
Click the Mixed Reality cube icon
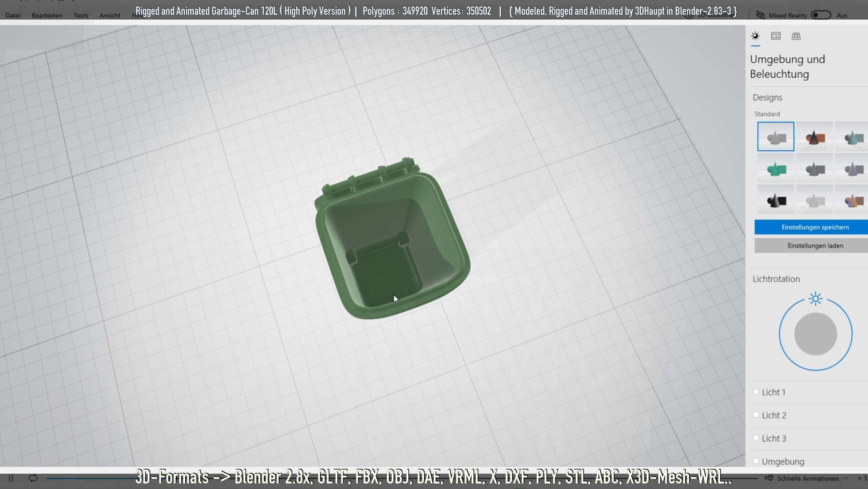pos(760,15)
